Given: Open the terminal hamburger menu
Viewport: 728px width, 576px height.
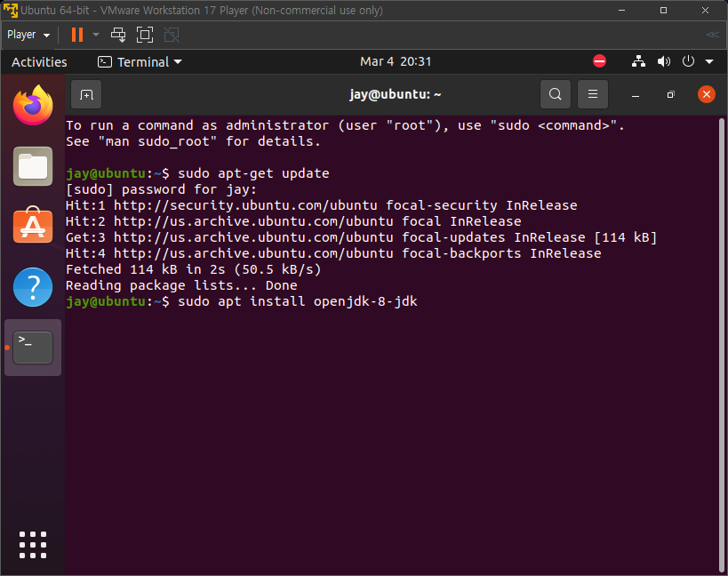Looking at the screenshot, I should coord(592,94).
